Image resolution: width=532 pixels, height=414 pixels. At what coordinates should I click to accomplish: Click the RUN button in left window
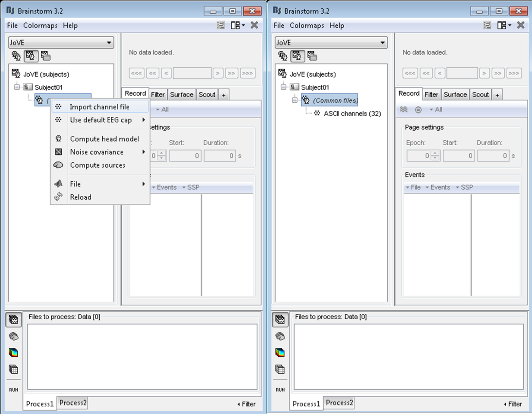[14, 390]
